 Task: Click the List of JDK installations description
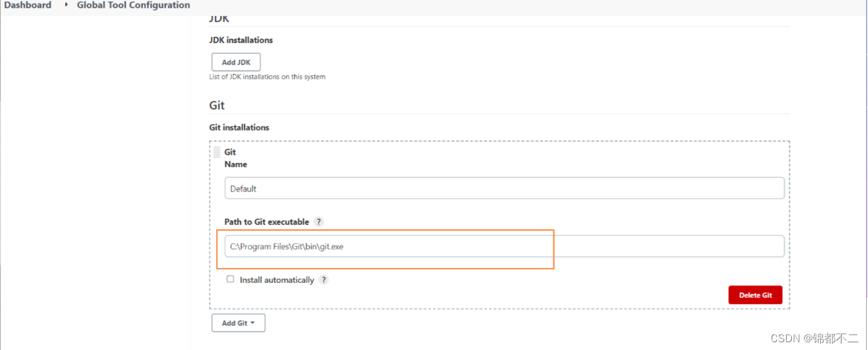coord(267,77)
